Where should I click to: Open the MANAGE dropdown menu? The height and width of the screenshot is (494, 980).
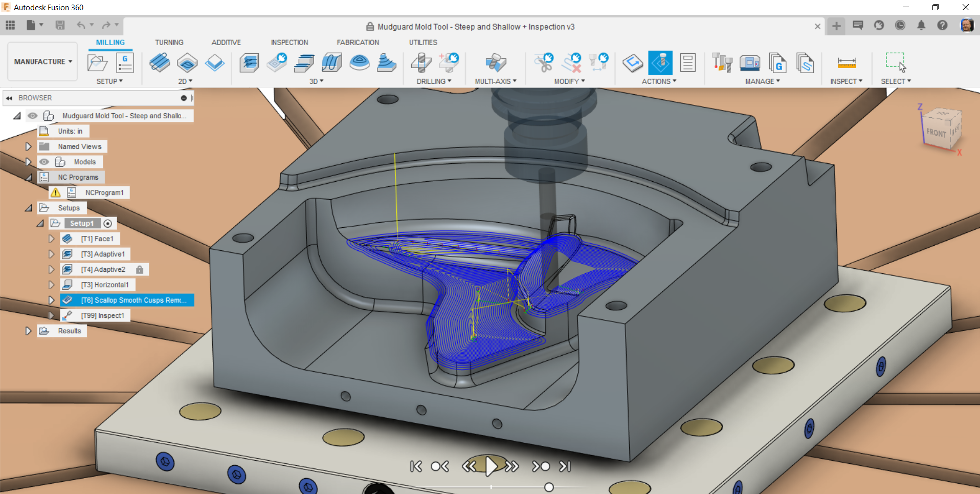click(x=763, y=81)
